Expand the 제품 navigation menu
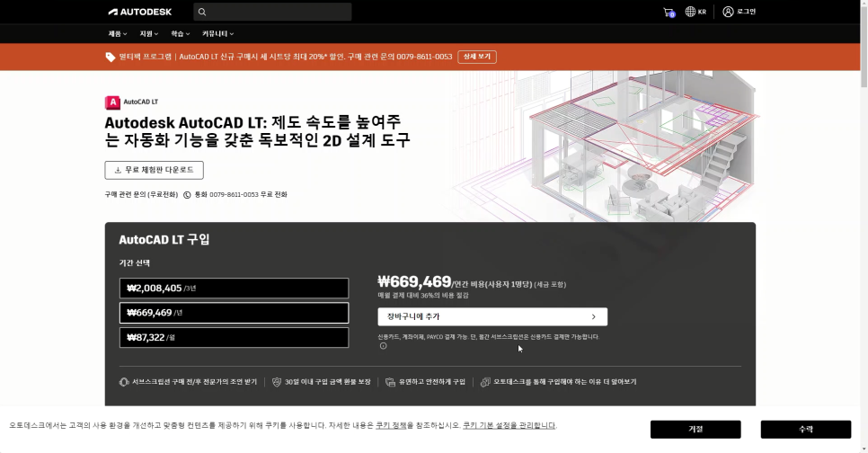868x453 pixels. [x=118, y=34]
